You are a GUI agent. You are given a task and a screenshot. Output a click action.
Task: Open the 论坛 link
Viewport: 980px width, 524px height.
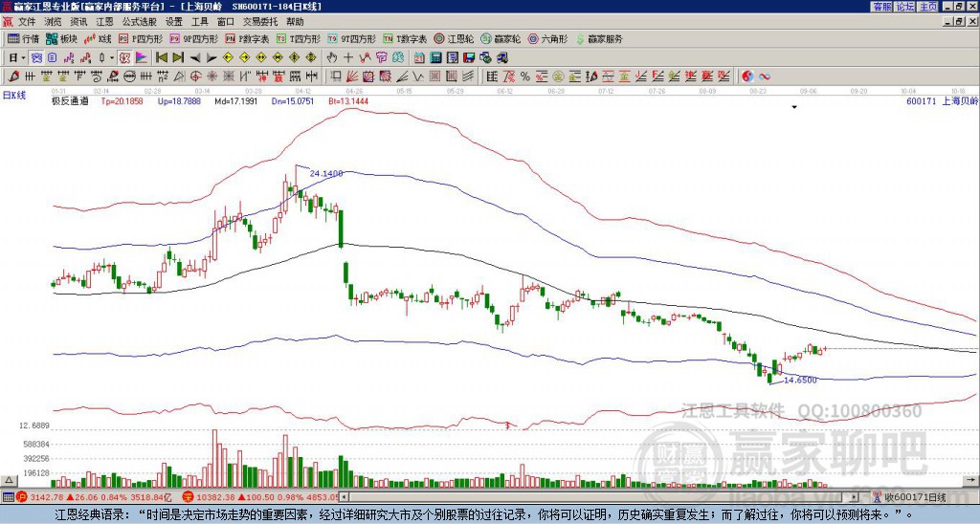coord(905,7)
